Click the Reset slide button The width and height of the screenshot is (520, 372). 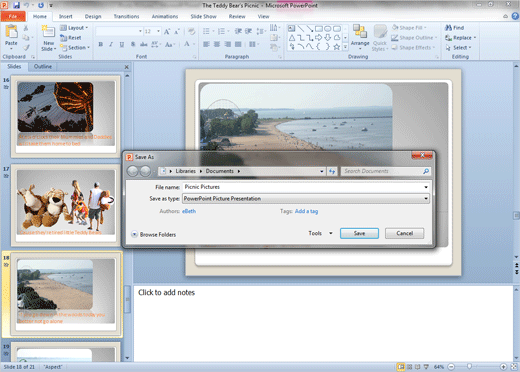point(71,38)
